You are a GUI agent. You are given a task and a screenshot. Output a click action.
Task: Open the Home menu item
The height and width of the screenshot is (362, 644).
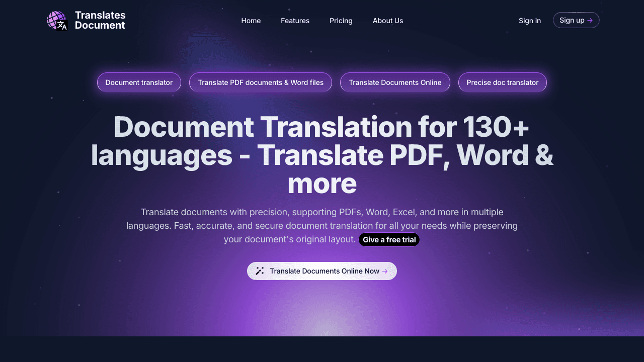click(x=251, y=21)
